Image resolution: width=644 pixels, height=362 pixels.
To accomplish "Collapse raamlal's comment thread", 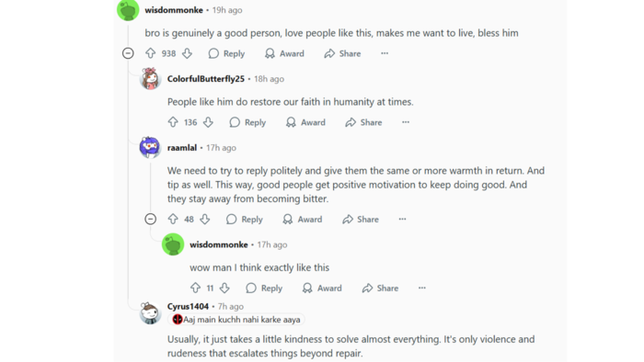I will [x=151, y=220].
